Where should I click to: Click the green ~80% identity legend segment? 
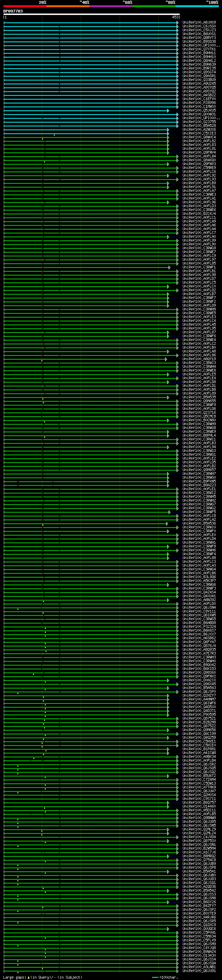(x=154, y=6)
